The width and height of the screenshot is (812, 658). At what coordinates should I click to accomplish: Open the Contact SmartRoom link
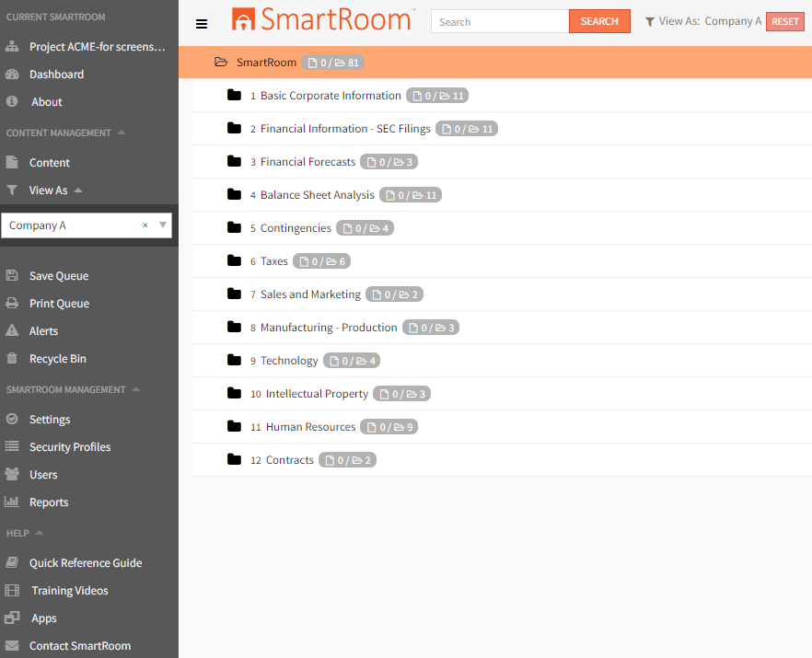[80, 645]
